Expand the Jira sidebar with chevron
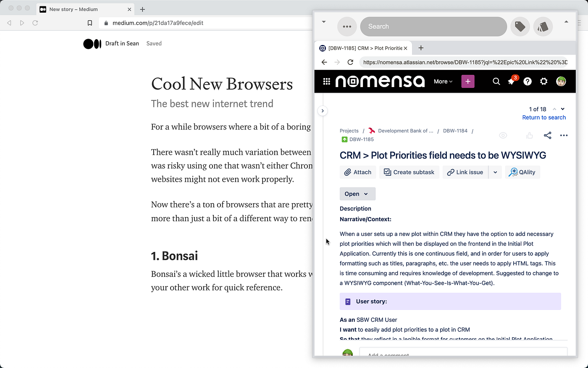588x368 pixels. [x=323, y=111]
